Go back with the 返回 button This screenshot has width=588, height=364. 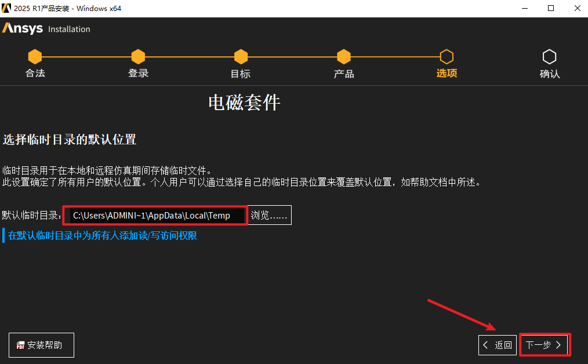tap(498, 345)
